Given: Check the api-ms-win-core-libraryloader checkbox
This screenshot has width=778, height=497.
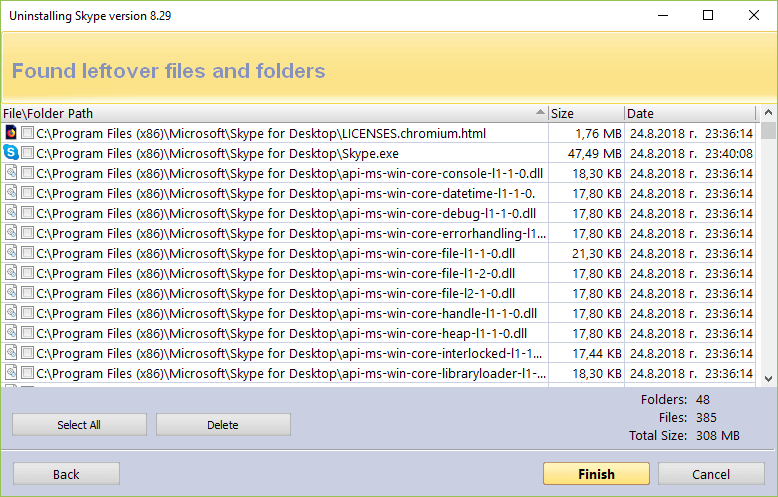Looking at the screenshot, I should (x=27, y=373).
